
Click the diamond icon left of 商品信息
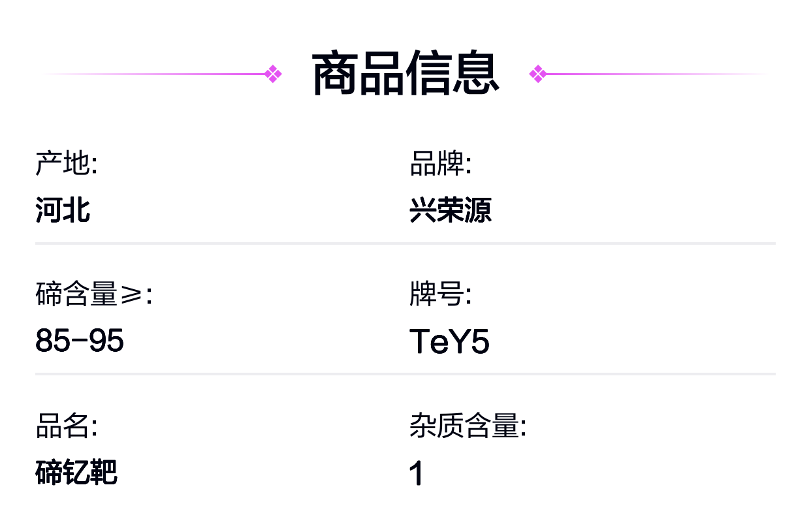[x=273, y=74]
